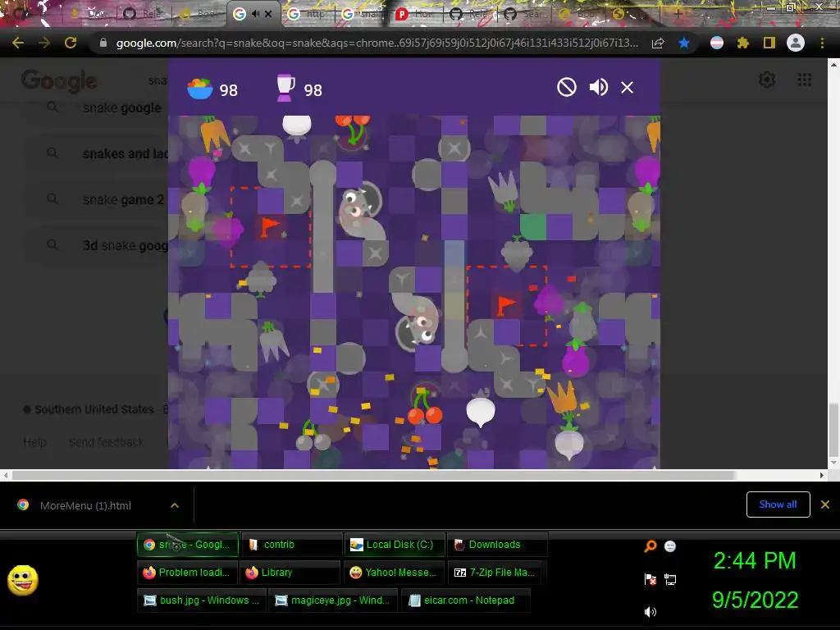Switch to the Pinterest tab
Image resolution: width=840 pixels, height=630 pixels.
415,14
